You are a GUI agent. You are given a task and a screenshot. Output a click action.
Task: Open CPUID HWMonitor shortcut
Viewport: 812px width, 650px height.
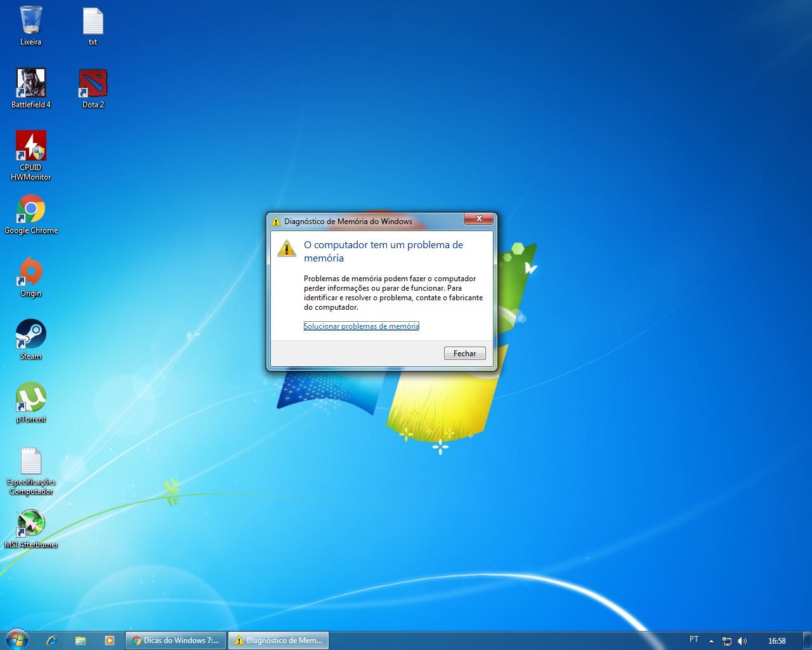coord(30,156)
